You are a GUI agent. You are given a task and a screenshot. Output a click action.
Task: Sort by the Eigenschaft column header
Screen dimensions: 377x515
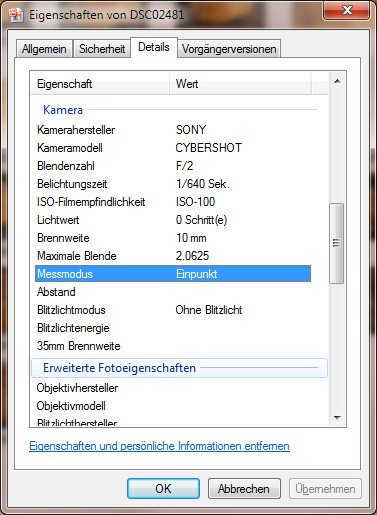100,84
